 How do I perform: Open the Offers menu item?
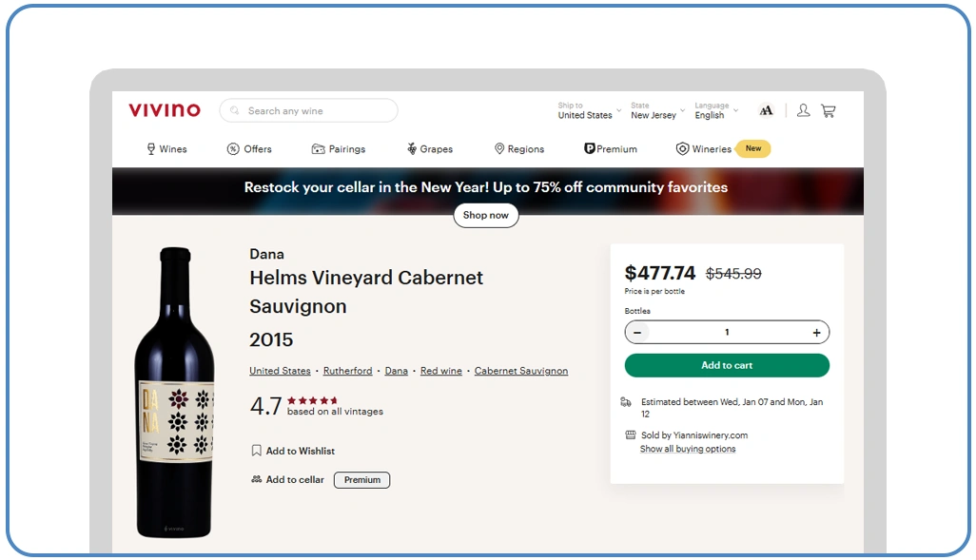[249, 149]
